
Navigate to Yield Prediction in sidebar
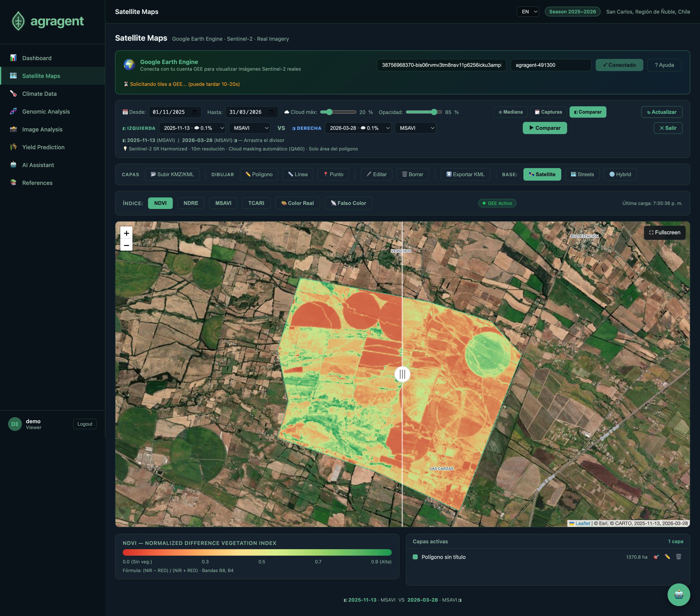[43, 147]
